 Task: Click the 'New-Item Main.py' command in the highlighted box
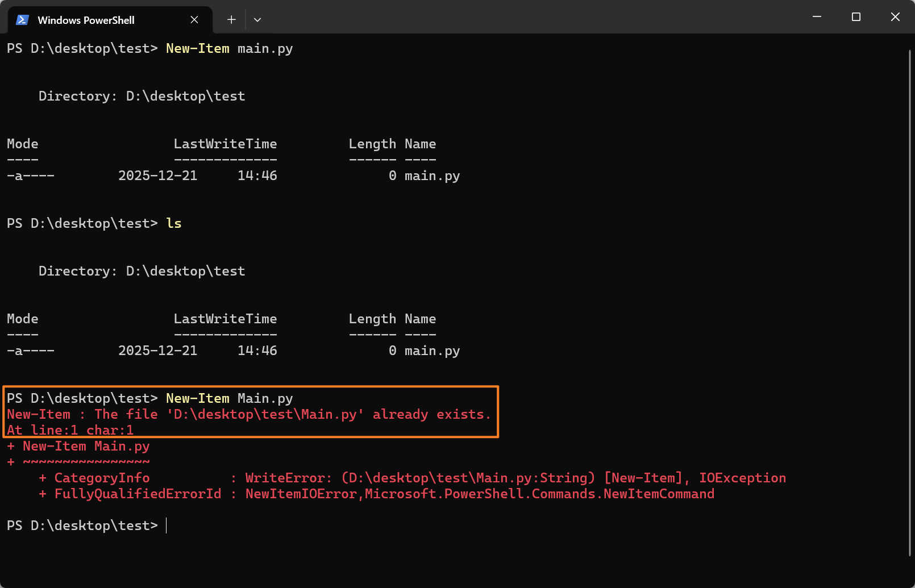click(x=229, y=399)
